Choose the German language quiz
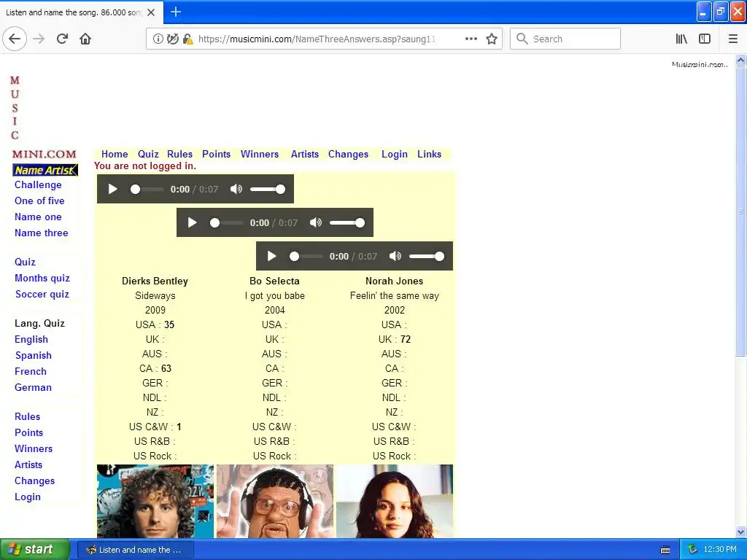Image resolution: width=747 pixels, height=560 pixels. click(x=33, y=388)
